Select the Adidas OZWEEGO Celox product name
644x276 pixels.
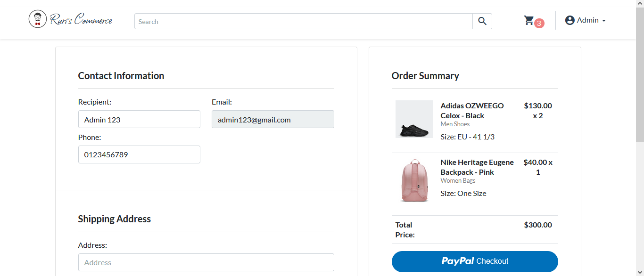tap(471, 110)
